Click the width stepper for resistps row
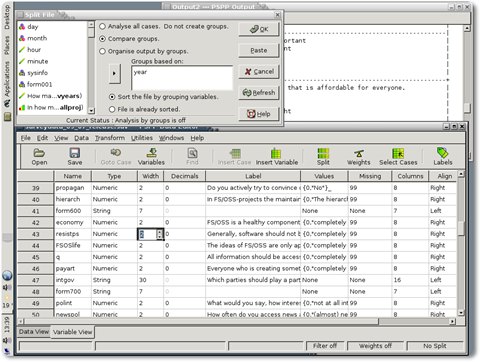480x362 pixels. [160, 234]
